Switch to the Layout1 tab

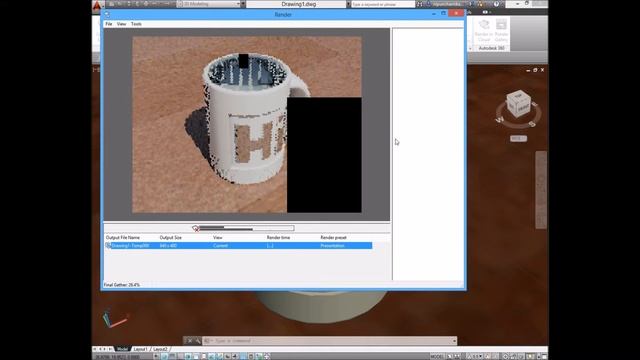[x=140, y=349]
